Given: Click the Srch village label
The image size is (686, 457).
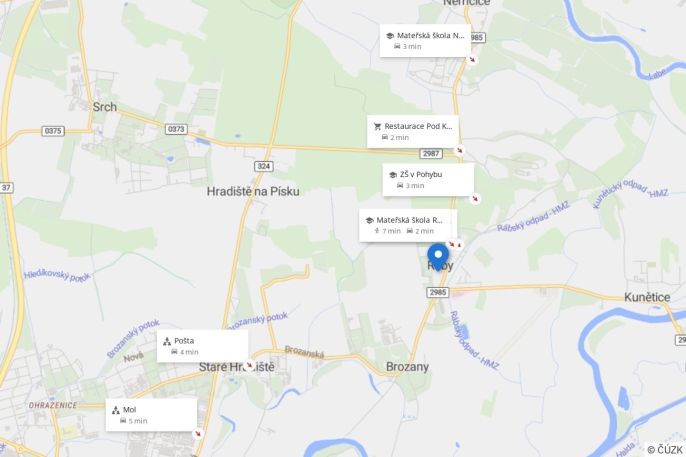Looking at the screenshot, I should click(x=105, y=107).
